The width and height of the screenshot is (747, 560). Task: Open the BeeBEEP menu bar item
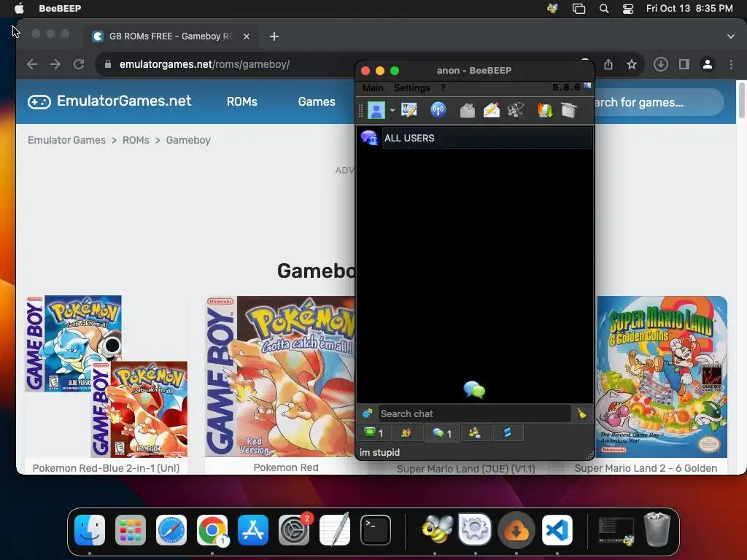pos(60,9)
